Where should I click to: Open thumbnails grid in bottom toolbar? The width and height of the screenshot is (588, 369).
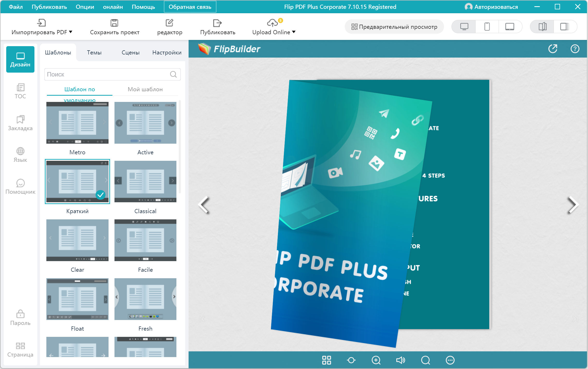tap(326, 360)
